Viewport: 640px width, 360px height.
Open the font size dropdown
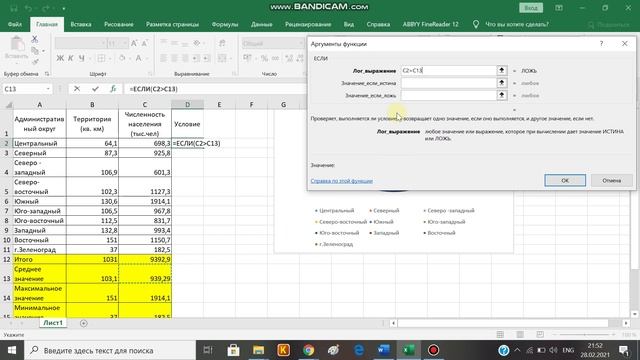point(125,43)
